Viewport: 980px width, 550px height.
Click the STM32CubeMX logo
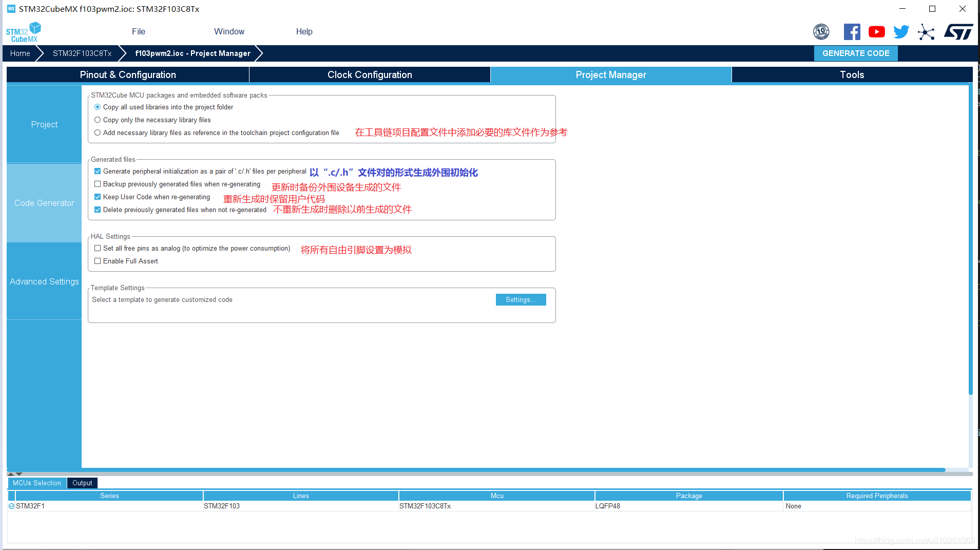(24, 32)
